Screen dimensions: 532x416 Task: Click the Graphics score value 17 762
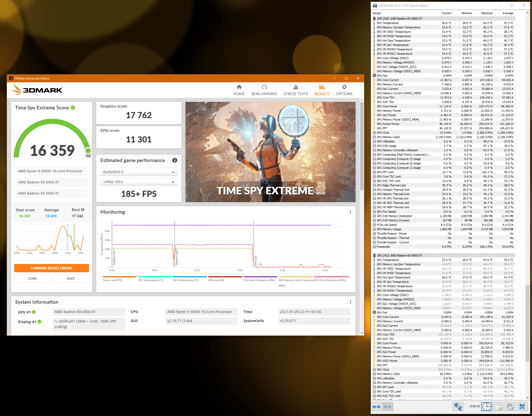click(x=139, y=115)
